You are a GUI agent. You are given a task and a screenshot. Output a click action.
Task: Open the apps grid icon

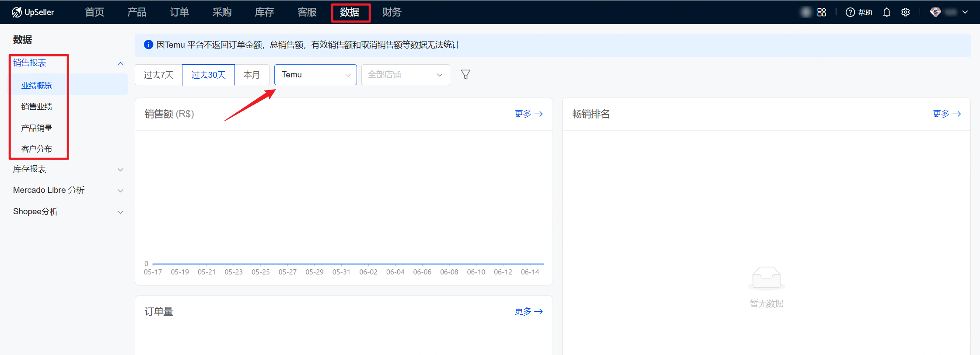click(822, 12)
